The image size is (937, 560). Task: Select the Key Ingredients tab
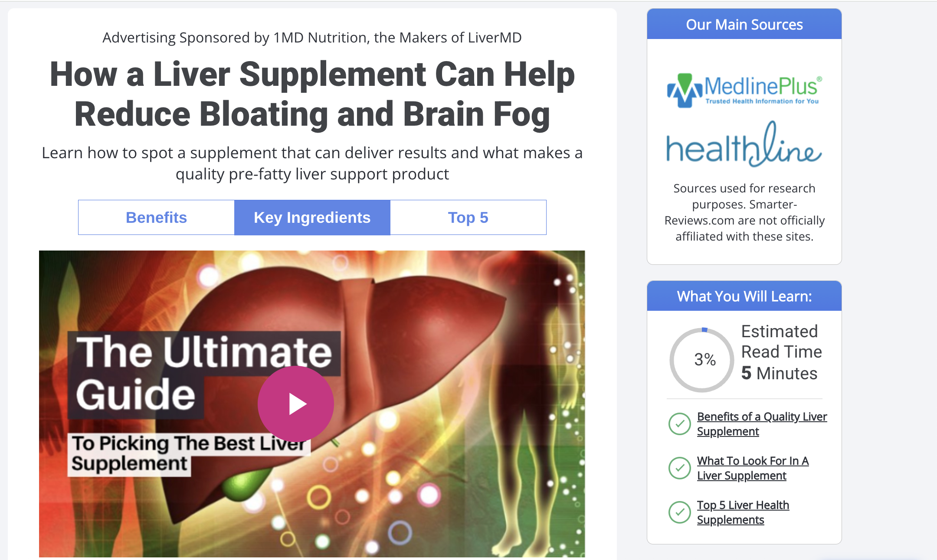[x=312, y=218]
